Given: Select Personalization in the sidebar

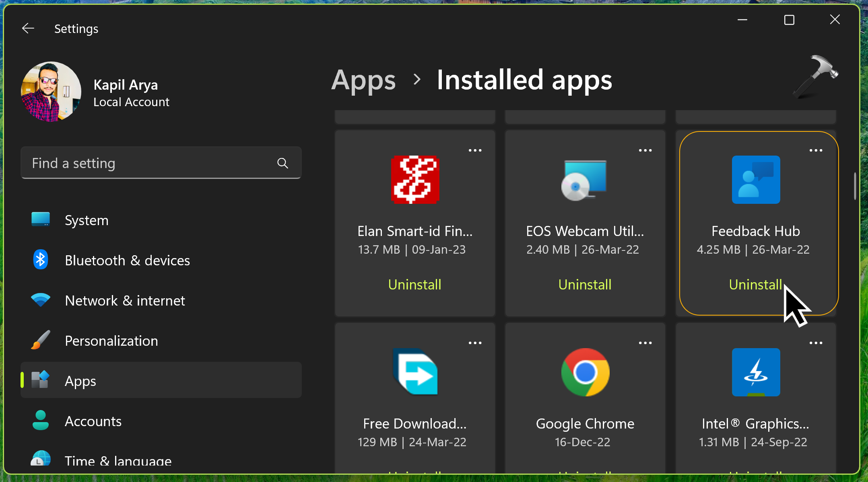Looking at the screenshot, I should (x=111, y=341).
